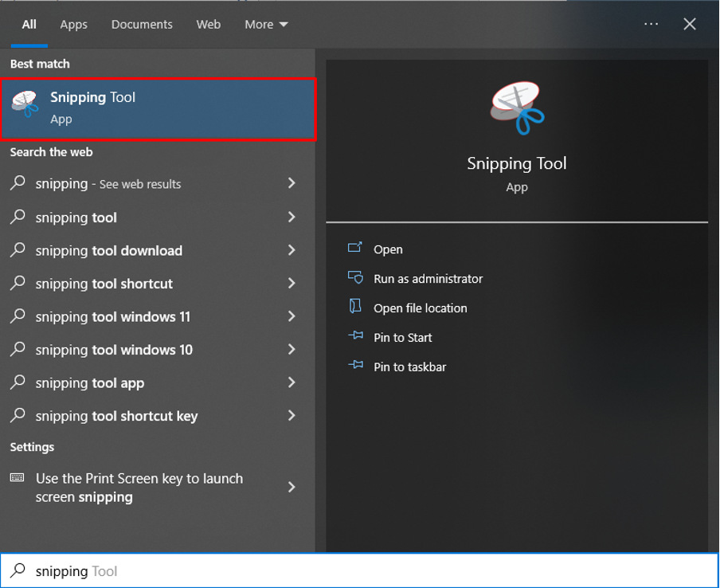Click search icon beside 'snipping tool windows 11'
Screen dimensions: 720x588
(18, 316)
